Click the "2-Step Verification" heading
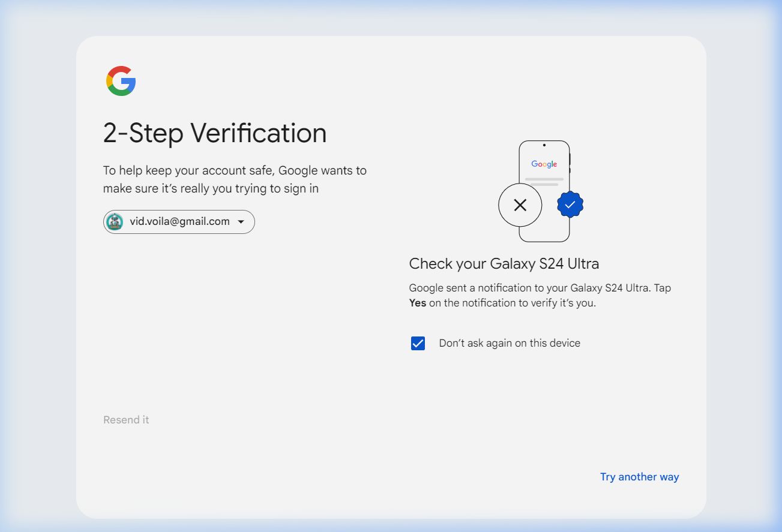Screen dimensions: 782x532 (x=215, y=133)
